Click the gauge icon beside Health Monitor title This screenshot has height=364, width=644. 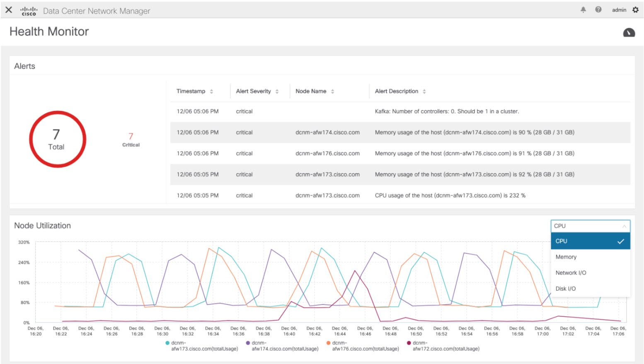tap(629, 31)
